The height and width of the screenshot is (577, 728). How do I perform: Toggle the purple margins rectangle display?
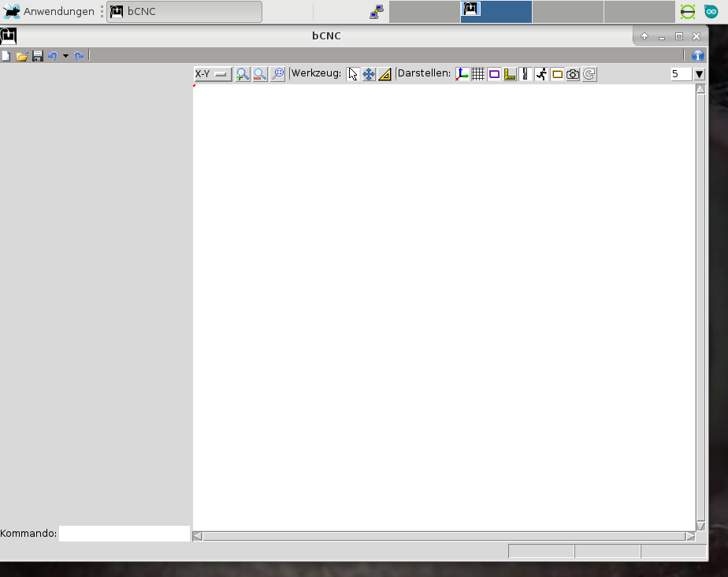point(494,74)
